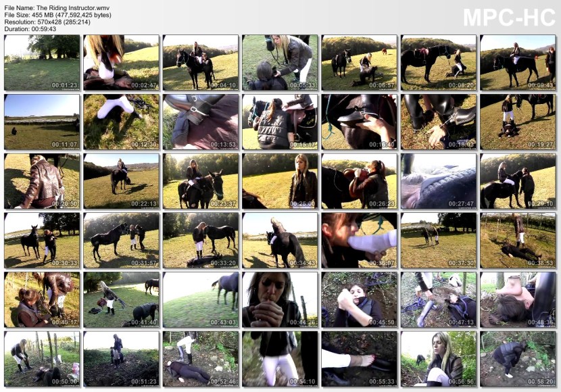Click the thumbnail timestamped 00:29:10

(518, 181)
